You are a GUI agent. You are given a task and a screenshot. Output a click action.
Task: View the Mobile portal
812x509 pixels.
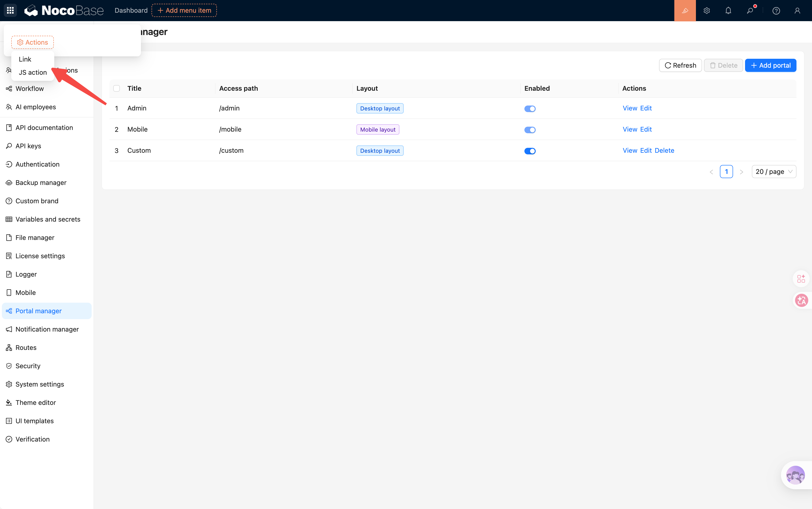point(630,129)
